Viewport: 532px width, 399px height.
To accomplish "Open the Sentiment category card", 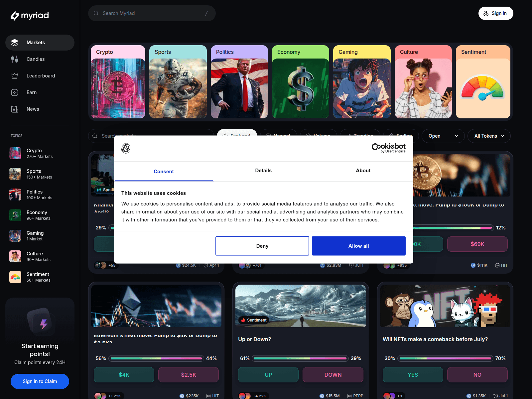I will point(483,82).
